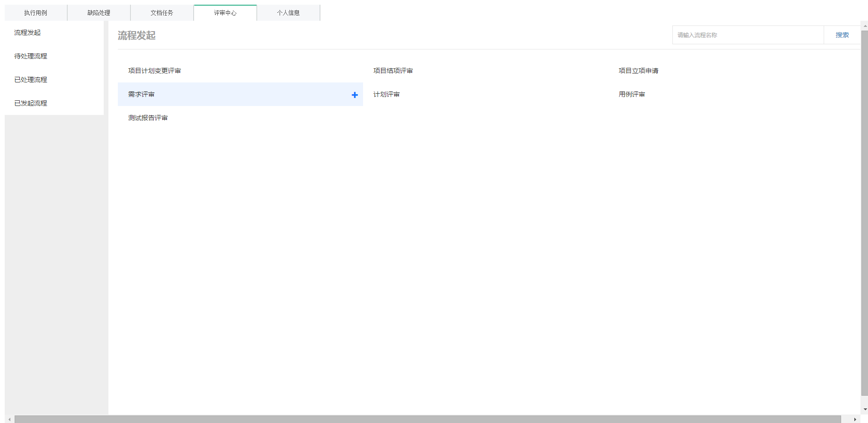Image resolution: width=868 pixels, height=423 pixels.
Task: Open the 文档任务 tab
Action: pyautogui.click(x=162, y=13)
